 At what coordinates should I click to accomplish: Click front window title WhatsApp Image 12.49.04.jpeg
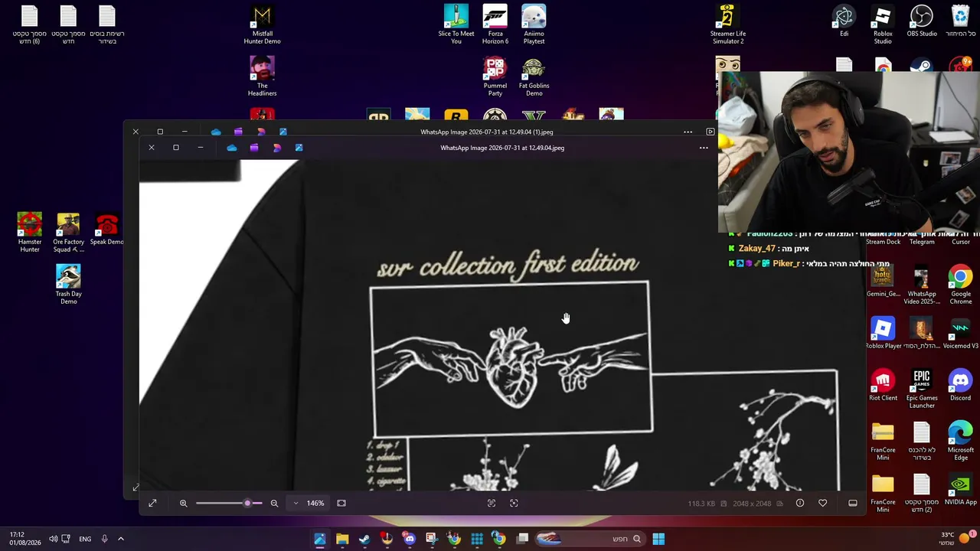pyautogui.click(x=502, y=148)
